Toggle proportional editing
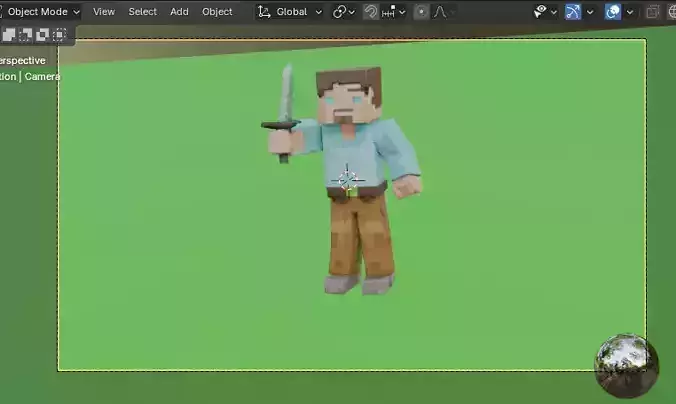This screenshot has height=404, width=676. click(421, 12)
